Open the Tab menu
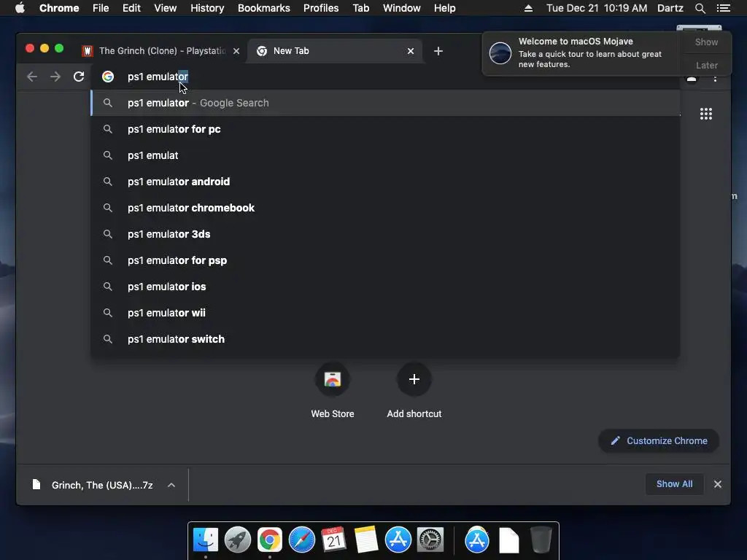 361,8
